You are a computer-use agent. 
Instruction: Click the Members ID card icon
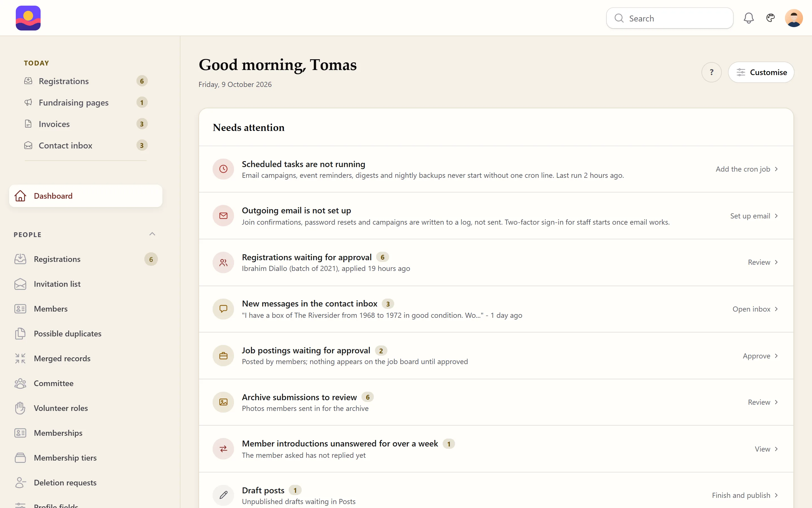(20, 308)
